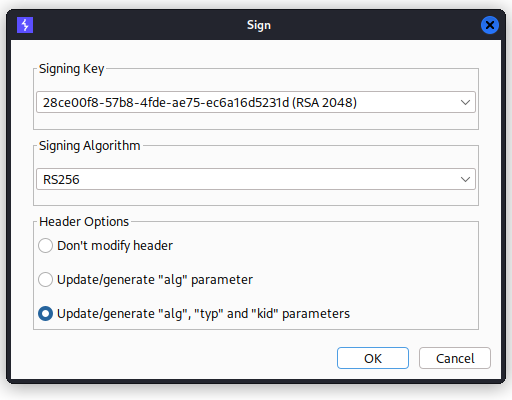The height and width of the screenshot is (400, 512).
Task: Open the 28ce00f8 RSA 2048 key combo box
Action: point(256,102)
